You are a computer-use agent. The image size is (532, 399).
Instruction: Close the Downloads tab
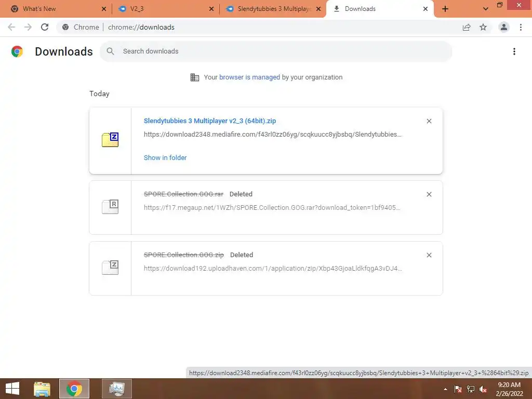pyautogui.click(x=425, y=9)
